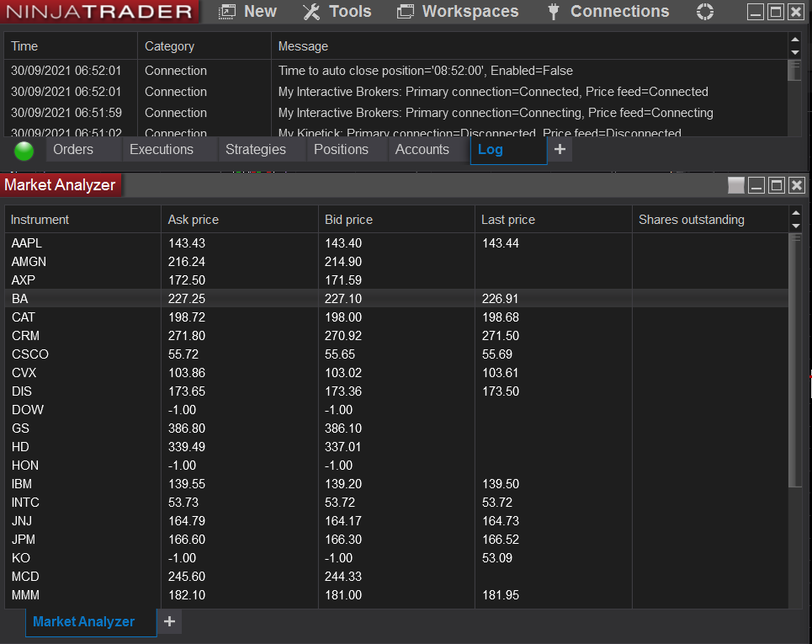Click the Category column header in the log

[x=204, y=46]
